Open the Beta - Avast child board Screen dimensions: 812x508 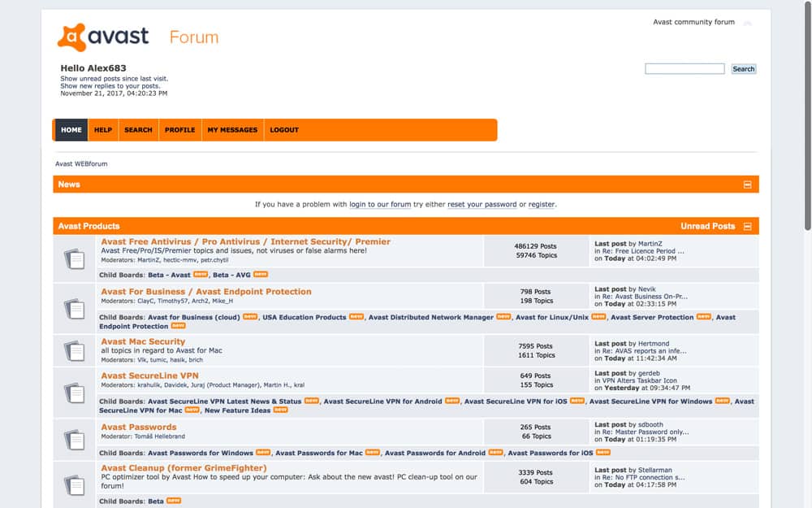tap(170, 275)
